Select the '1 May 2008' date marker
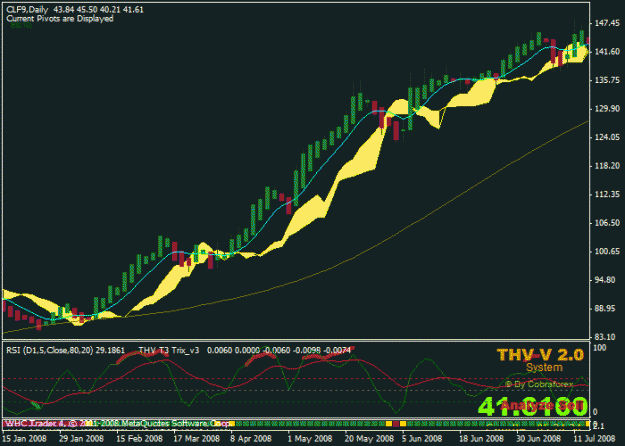This screenshot has height=446, width=625. [310, 439]
